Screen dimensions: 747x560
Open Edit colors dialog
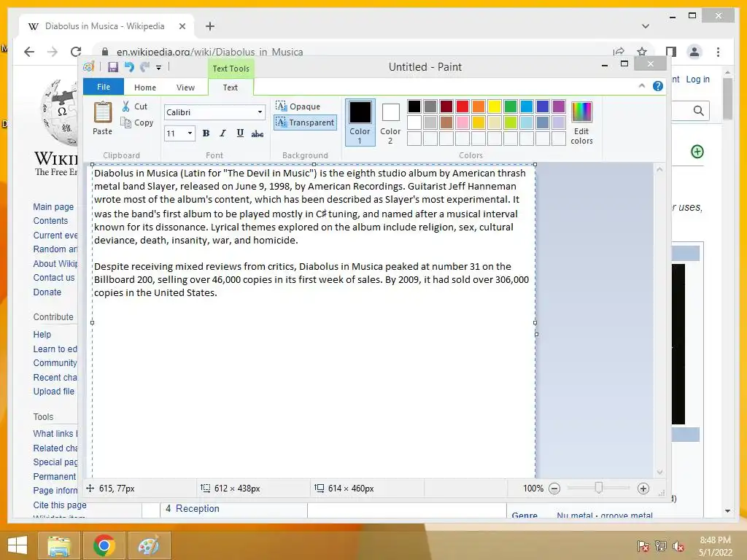point(581,122)
